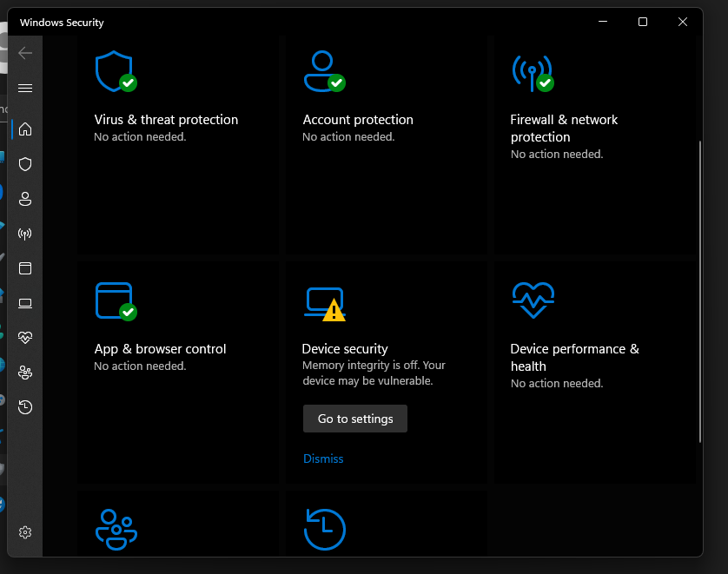
Task: Open Device performance & health title
Action: click(x=574, y=357)
